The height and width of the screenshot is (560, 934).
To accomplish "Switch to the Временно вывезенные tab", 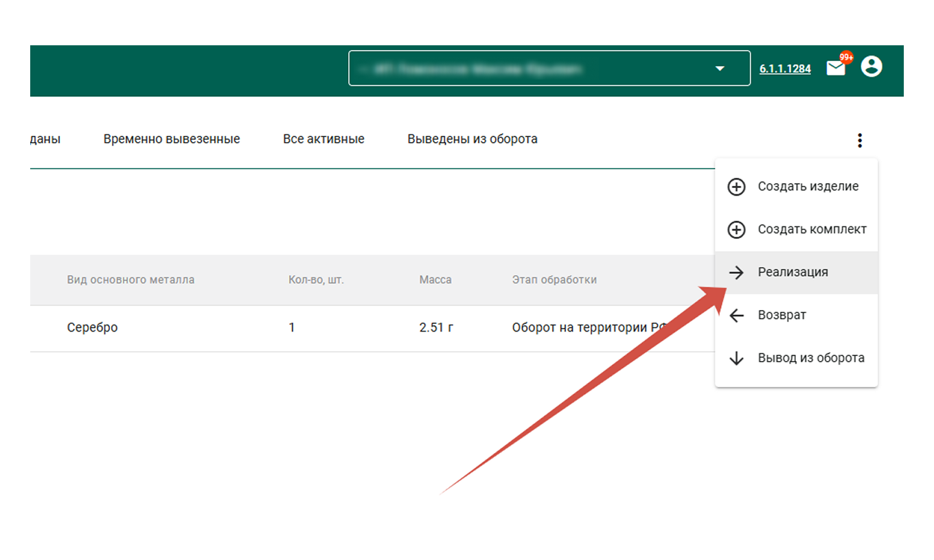I will (172, 139).
